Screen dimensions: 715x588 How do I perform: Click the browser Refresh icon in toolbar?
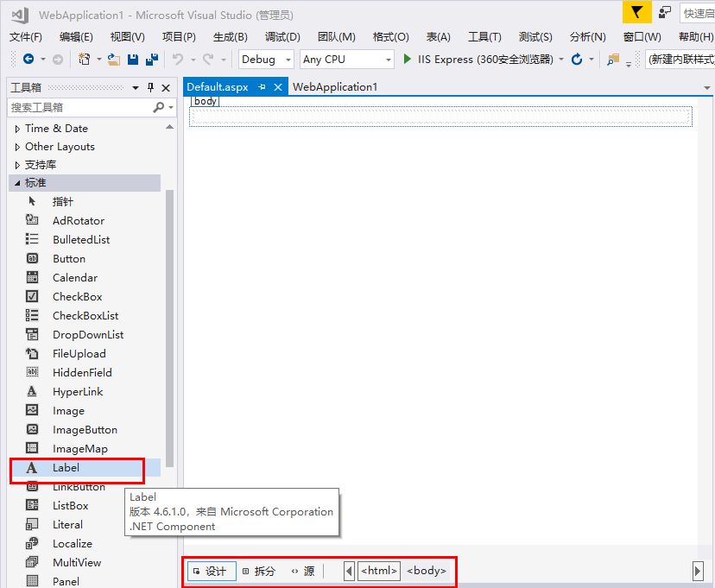[576, 60]
